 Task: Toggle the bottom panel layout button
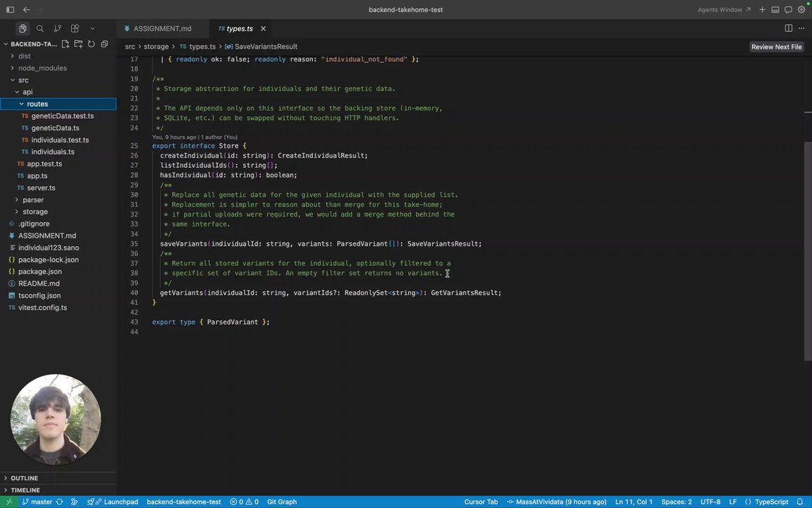pyautogui.click(x=775, y=10)
